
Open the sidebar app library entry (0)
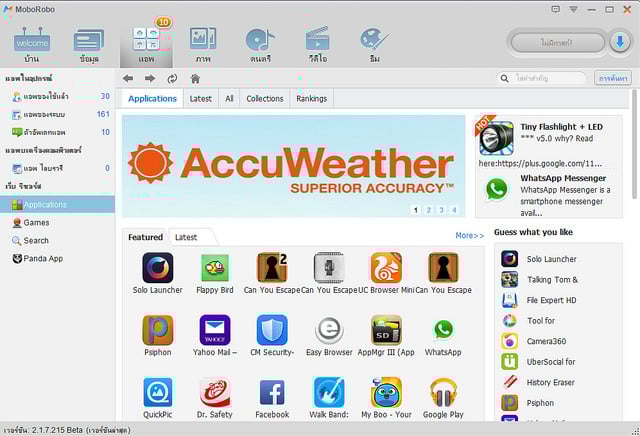point(57,168)
